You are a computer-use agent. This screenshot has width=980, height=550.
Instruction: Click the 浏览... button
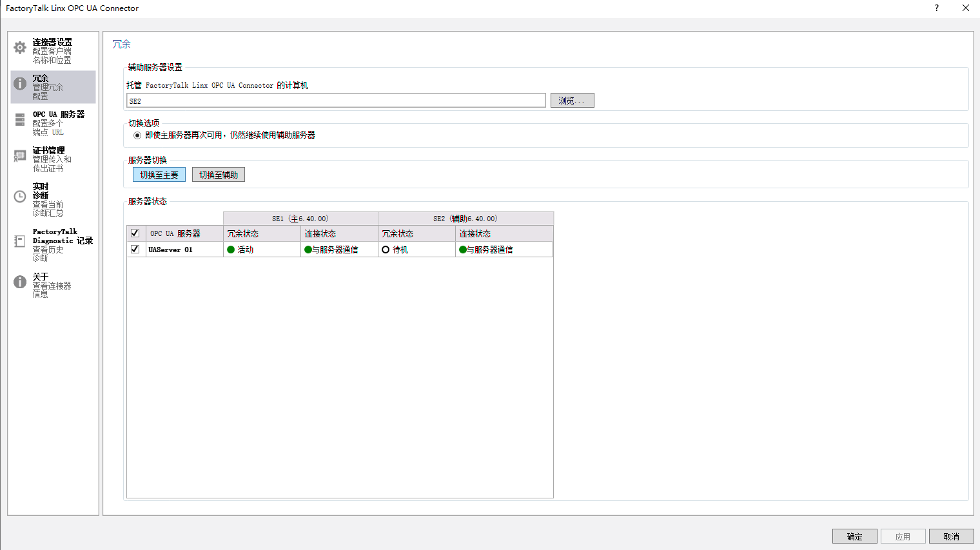(572, 101)
